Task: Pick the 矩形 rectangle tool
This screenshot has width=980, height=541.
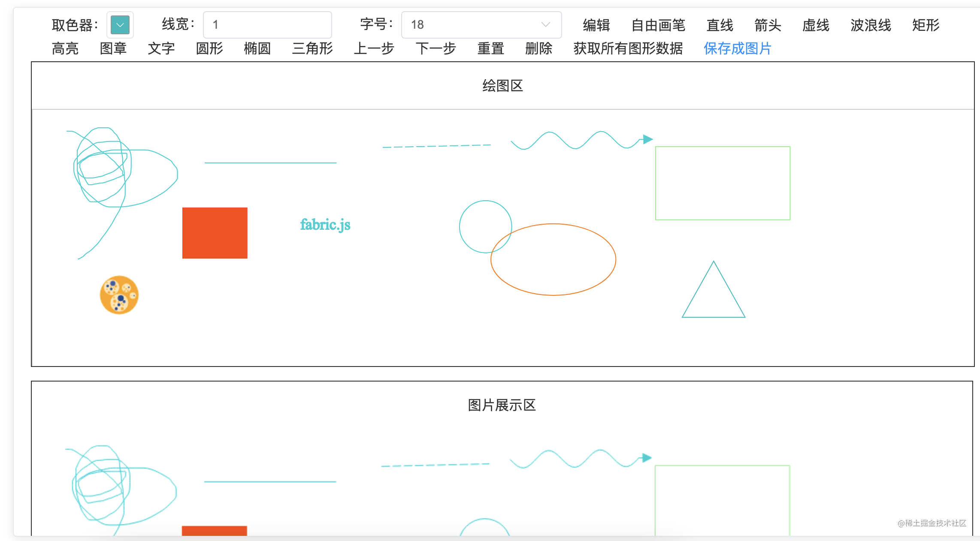Action: (x=925, y=25)
